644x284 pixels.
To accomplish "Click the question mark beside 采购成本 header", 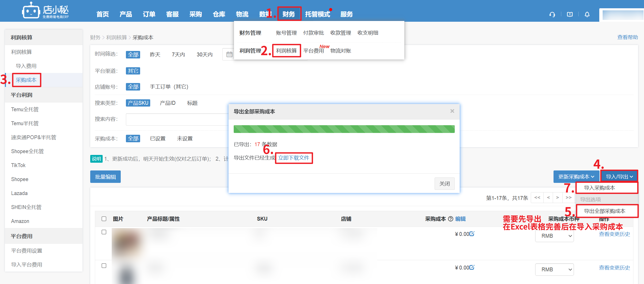I will click(x=451, y=219).
